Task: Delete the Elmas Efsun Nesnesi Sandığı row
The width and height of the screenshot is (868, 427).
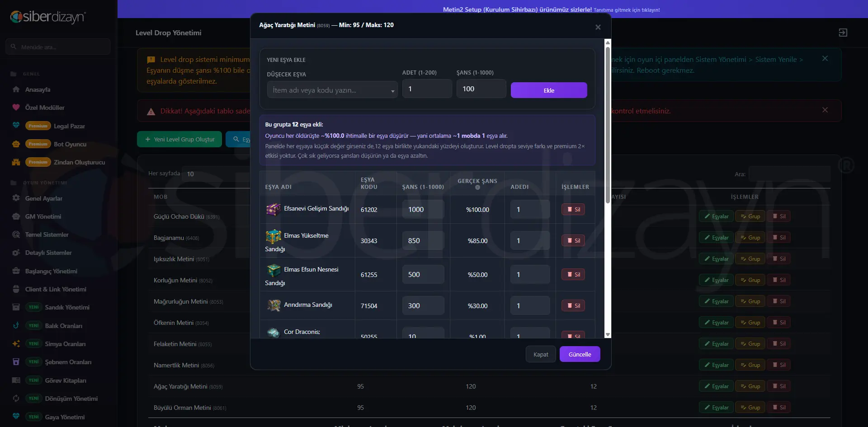Action: point(573,274)
